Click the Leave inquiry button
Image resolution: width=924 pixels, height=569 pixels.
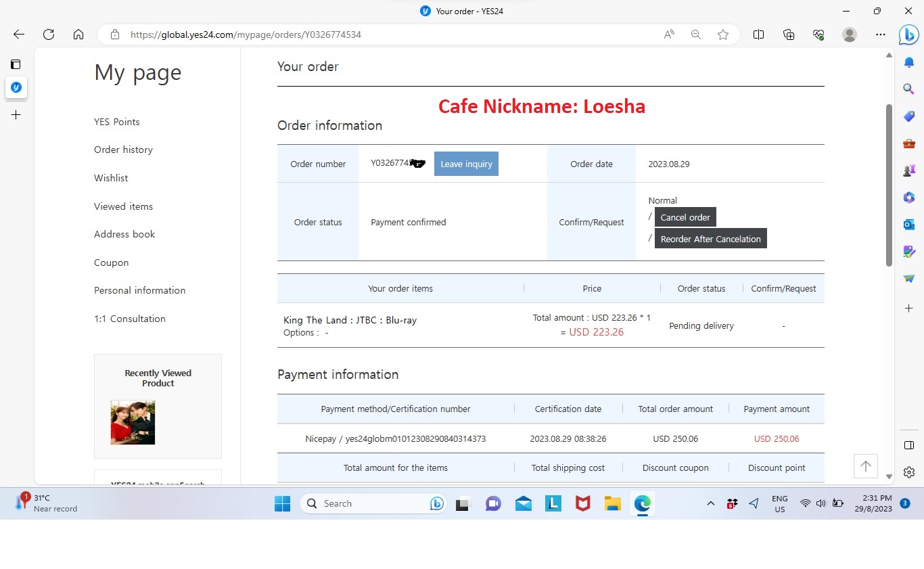(466, 164)
